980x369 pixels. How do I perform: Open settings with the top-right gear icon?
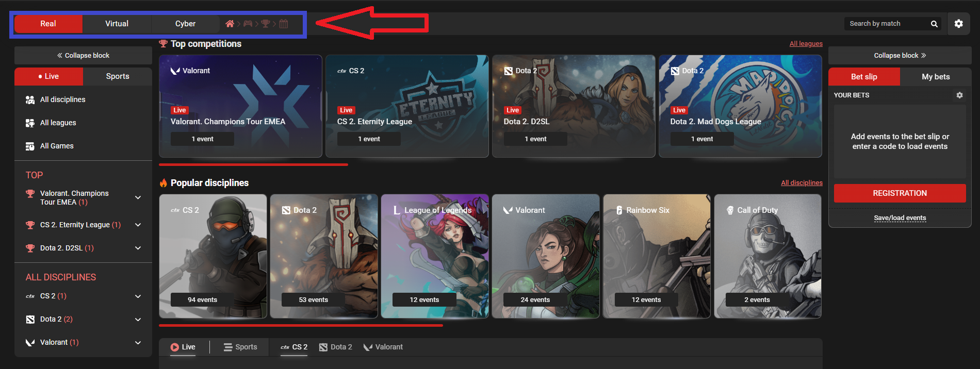958,24
